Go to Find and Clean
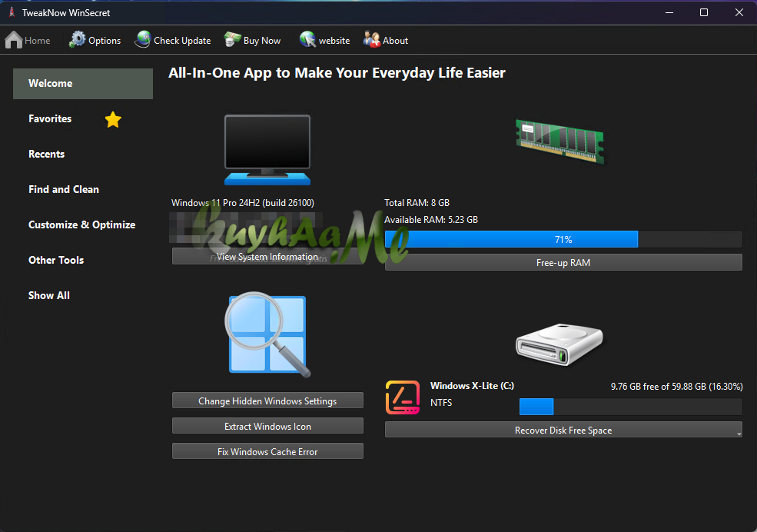 64,189
